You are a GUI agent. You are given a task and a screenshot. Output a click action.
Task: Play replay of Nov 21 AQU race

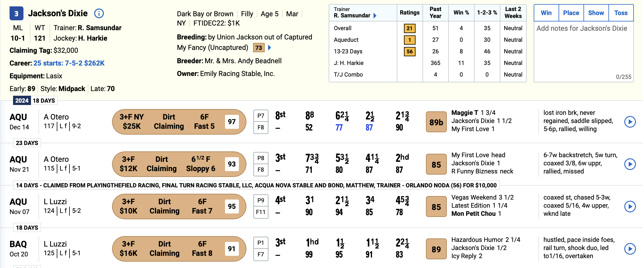tap(630, 164)
